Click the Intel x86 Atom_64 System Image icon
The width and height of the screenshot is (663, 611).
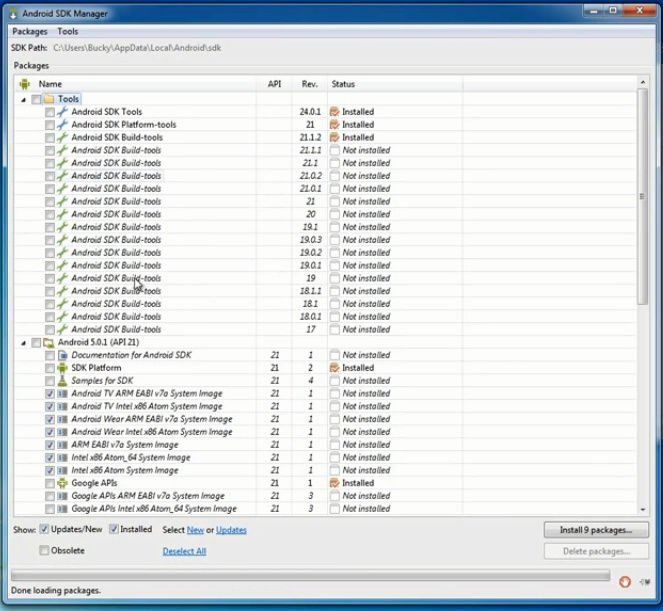tap(63, 458)
